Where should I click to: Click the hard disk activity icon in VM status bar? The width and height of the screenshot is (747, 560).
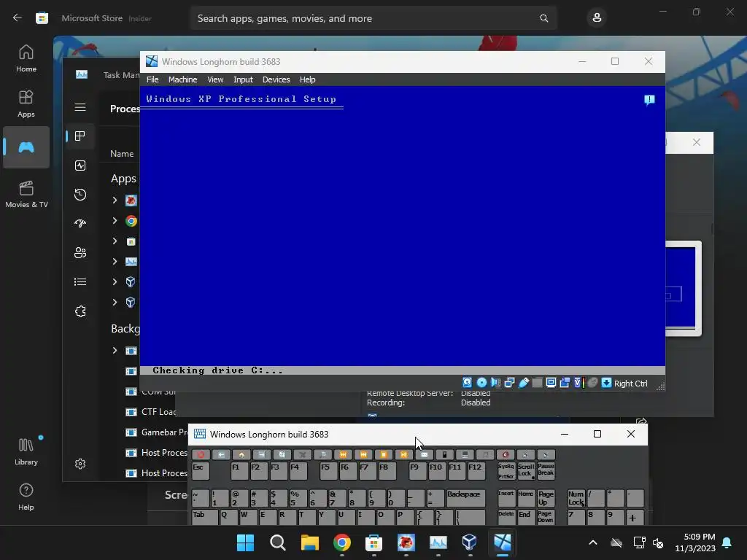(x=468, y=383)
